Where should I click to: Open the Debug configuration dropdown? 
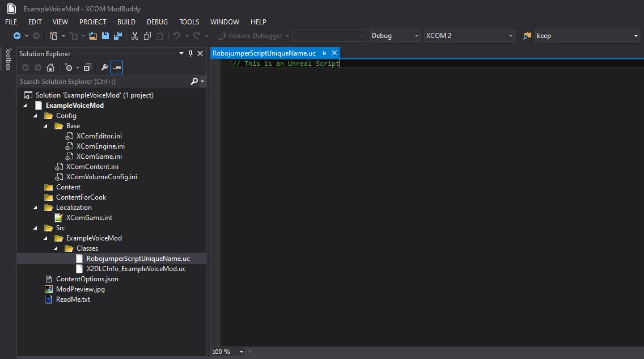(x=395, y=36)
